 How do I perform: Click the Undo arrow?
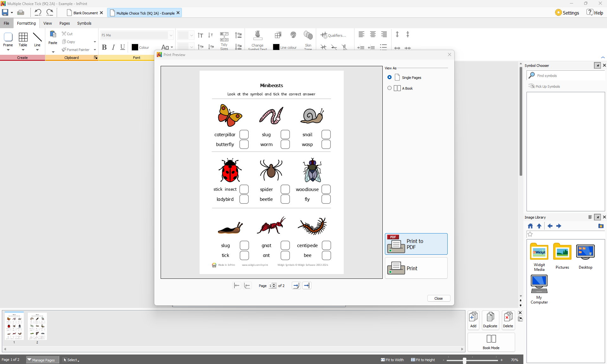pyautogui.click(x=38, y=13)
